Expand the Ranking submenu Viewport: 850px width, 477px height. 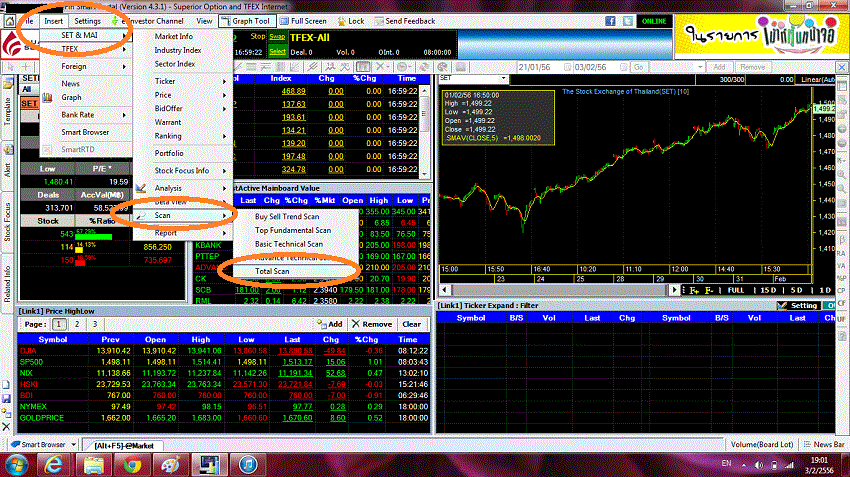tap(183, 136)
